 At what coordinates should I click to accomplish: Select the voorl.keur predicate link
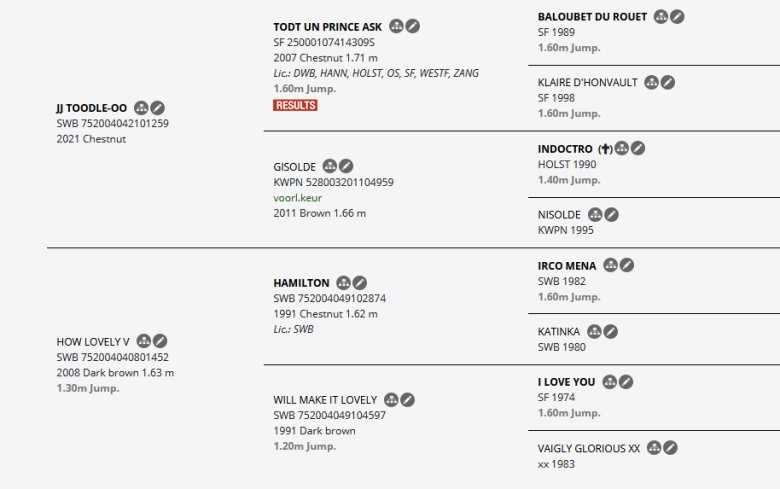pyautogui.click(x=297, y=197)
